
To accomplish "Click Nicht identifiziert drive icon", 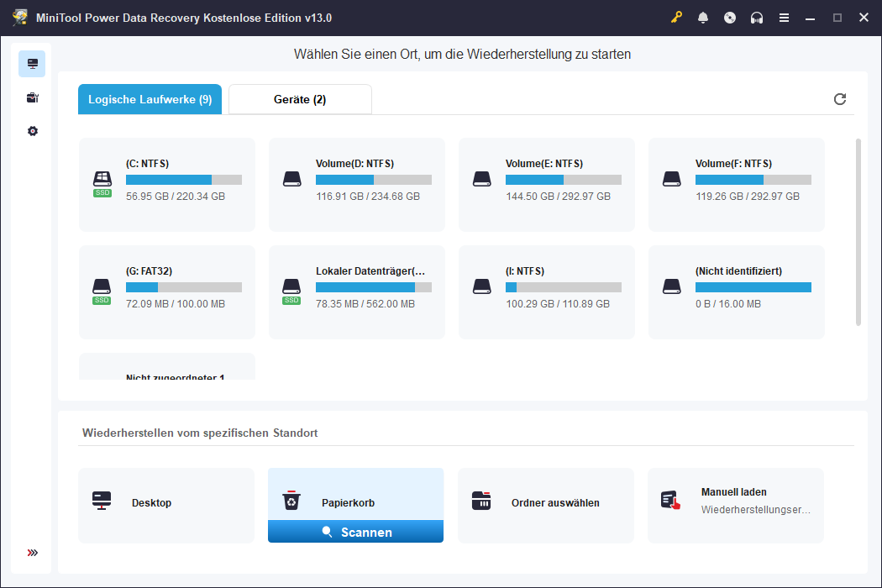I will click(672, 286).
